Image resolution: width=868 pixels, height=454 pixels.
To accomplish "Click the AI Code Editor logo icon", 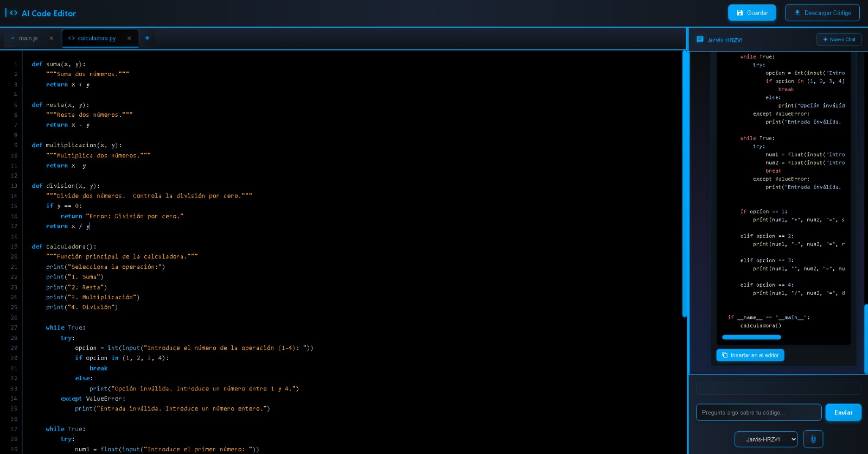I will pyautogui.click(x=14, y=13).
